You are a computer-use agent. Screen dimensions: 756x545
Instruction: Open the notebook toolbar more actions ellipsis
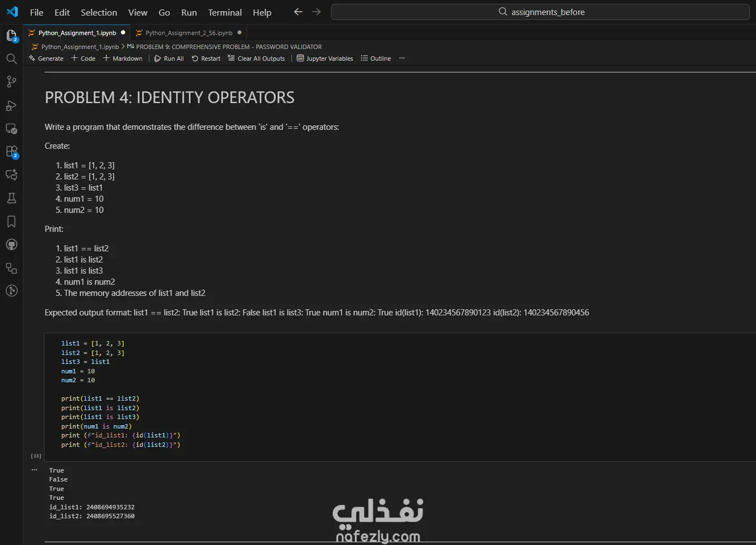pos(402,59)
